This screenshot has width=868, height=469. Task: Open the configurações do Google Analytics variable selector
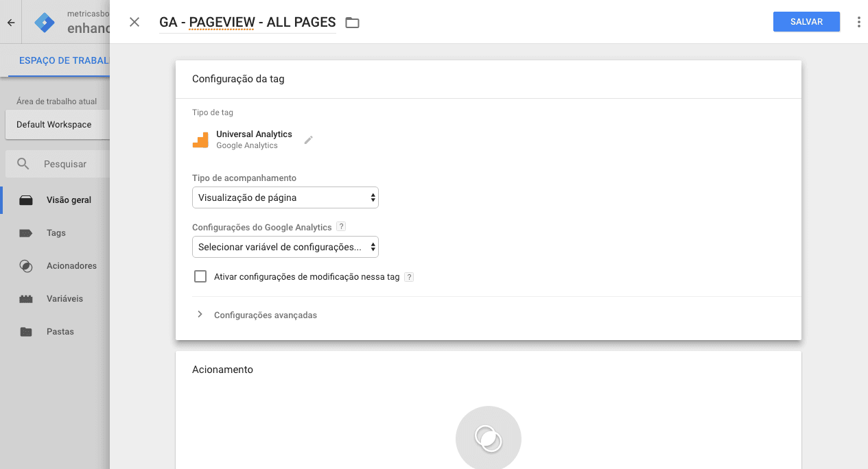click(285, 247)
